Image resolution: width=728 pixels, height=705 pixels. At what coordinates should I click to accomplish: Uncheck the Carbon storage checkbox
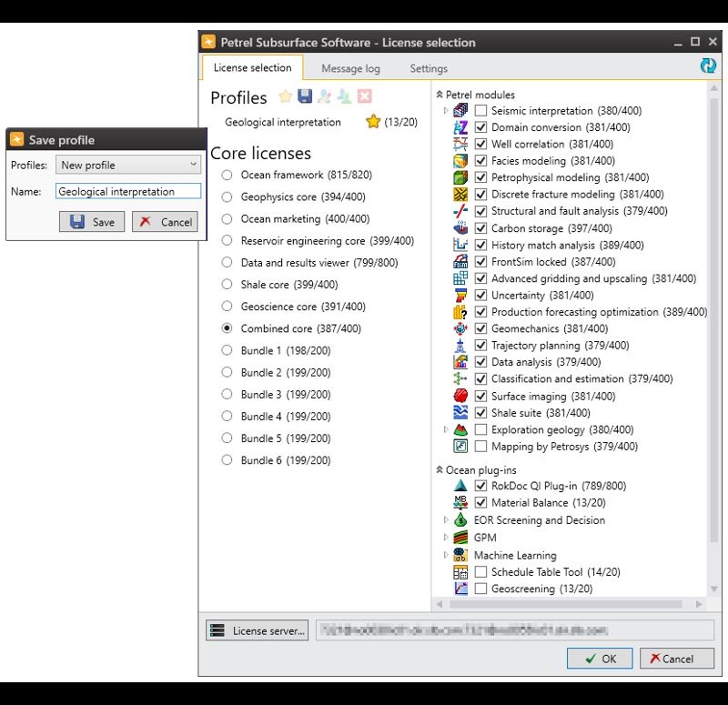tap(481, 228)
